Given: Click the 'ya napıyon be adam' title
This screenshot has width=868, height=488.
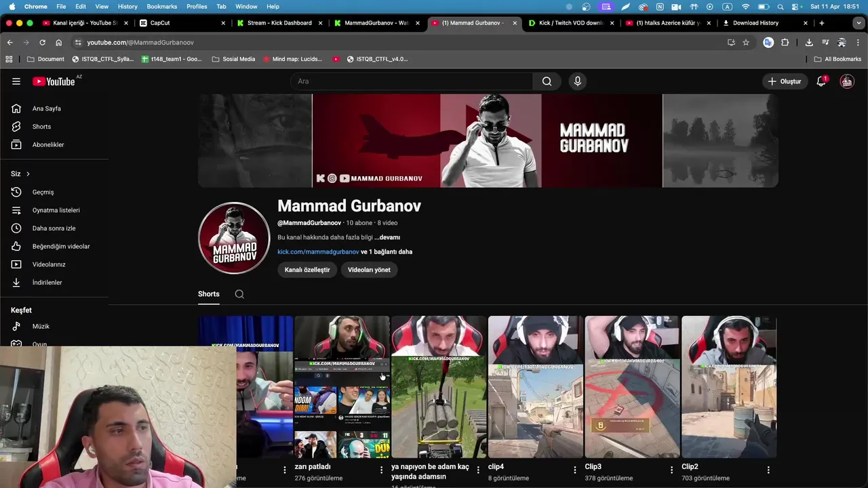Looking at the screenshot, I should click(430, 472).
